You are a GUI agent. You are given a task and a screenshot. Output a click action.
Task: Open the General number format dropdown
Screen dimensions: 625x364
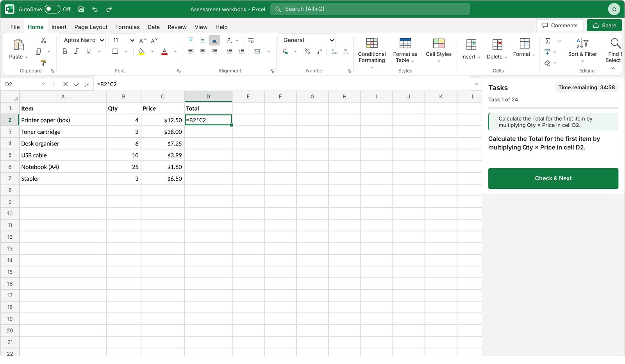click(x=307, y=40)
